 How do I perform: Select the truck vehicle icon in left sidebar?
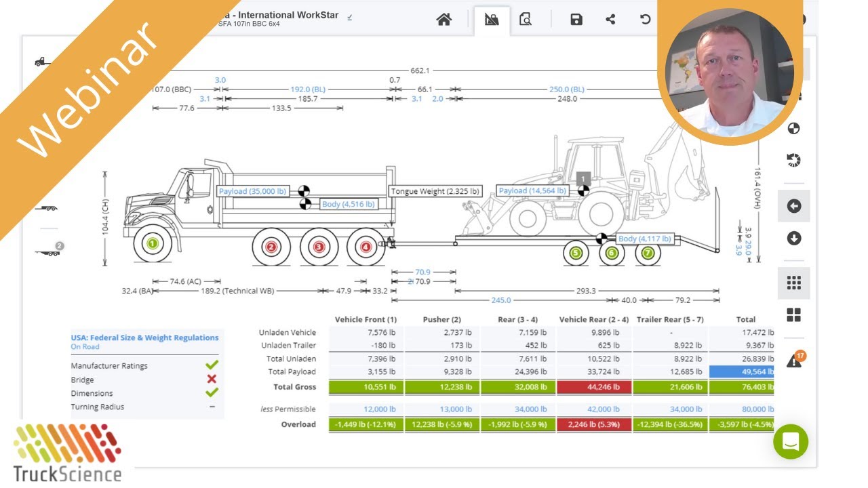(x=43, y=62)
